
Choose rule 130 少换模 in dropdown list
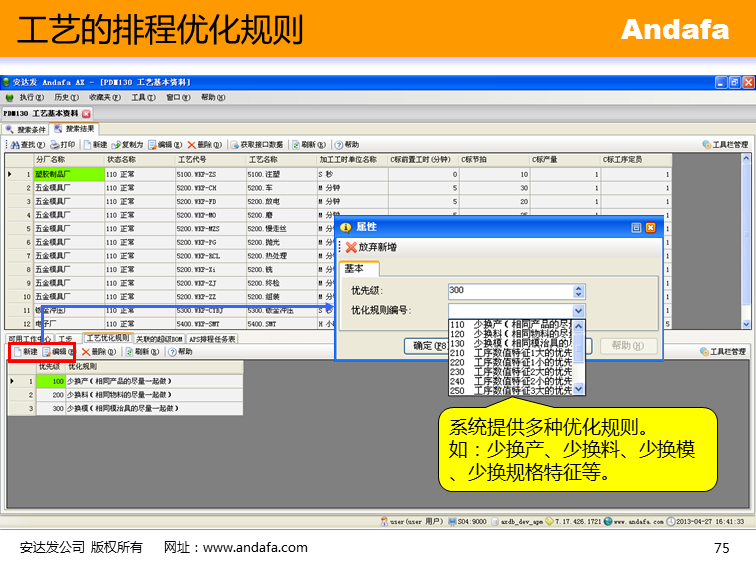[510, 343]
